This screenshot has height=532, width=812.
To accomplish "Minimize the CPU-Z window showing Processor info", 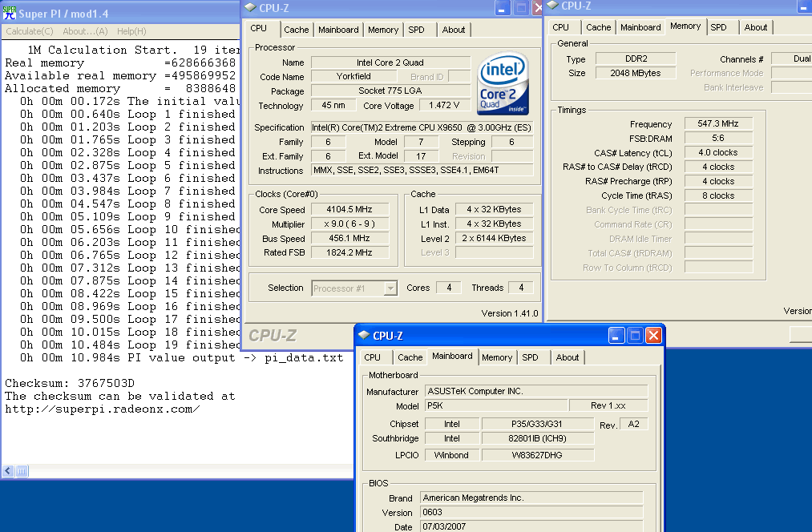I will 503,8.
